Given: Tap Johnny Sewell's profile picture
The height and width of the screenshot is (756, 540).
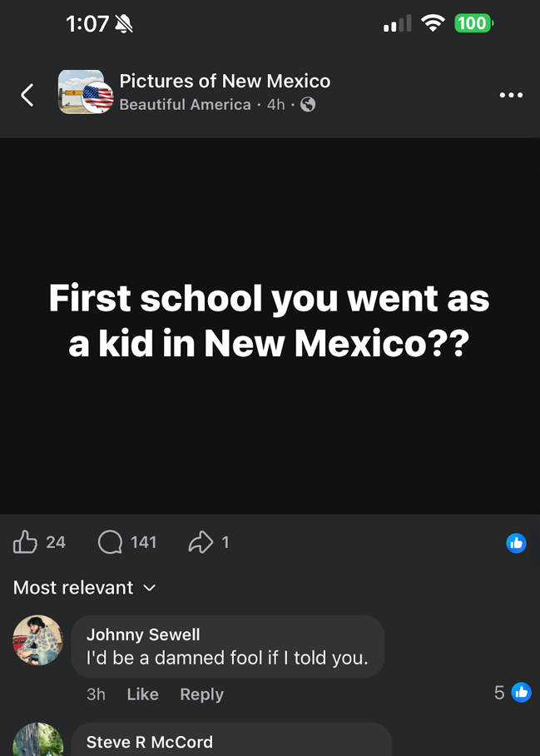Looking at the screenshot, I should (x=38, y=640).
